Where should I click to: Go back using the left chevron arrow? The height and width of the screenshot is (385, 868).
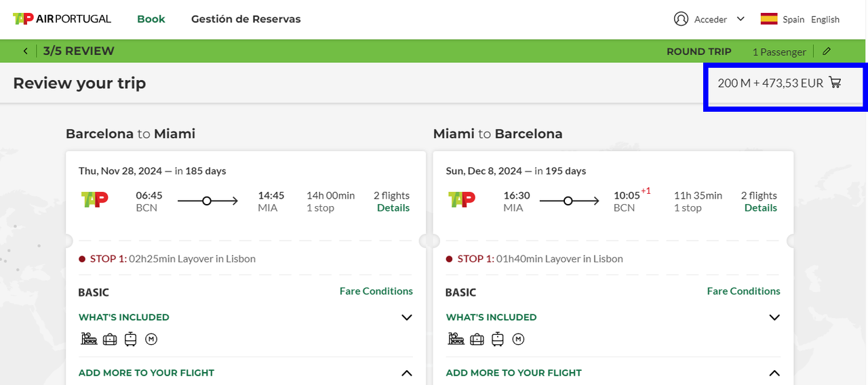(x=26, y=52)
